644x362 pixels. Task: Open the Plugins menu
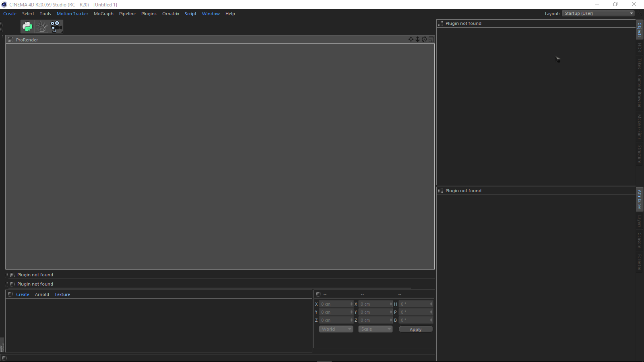[x=149, y=14]
